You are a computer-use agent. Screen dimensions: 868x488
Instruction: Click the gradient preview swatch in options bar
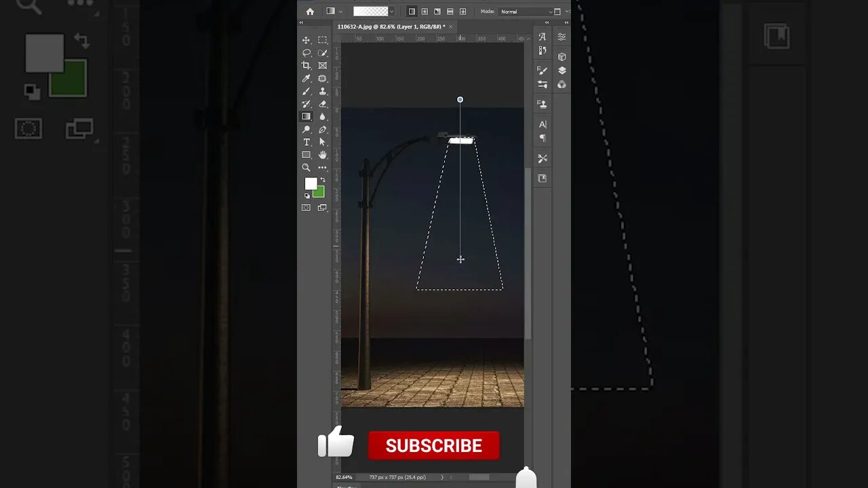370,12
